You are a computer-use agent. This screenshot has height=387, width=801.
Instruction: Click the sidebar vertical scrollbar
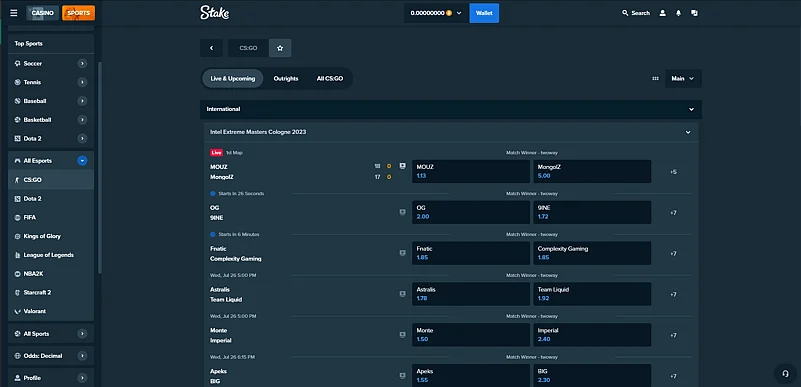[100, 167]
